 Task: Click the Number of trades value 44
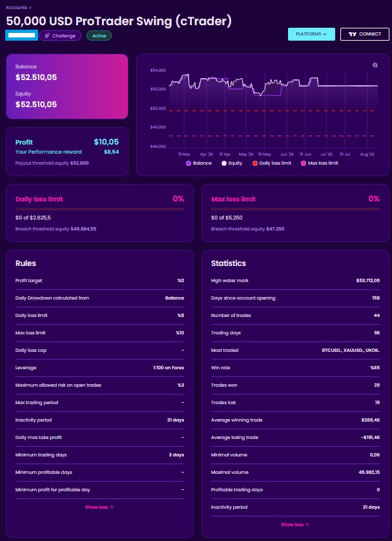[377, 315]
